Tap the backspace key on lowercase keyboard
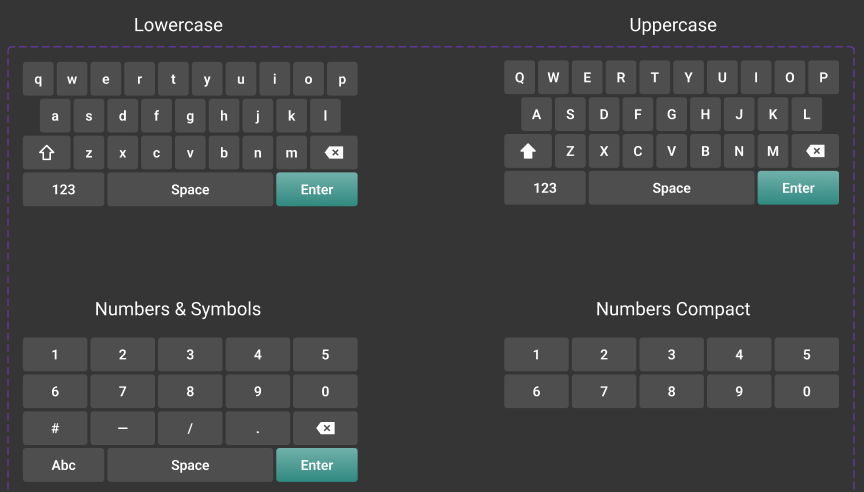Image resolution: width=864 pixels, height=492 pixels. tap(333, 153)
